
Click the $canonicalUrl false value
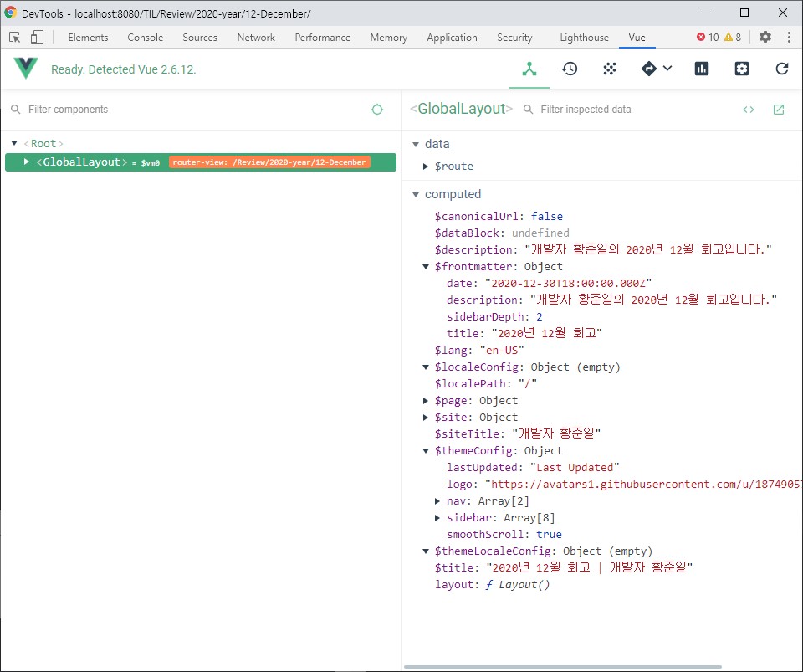pyautogui.click(x=546, y=216)
